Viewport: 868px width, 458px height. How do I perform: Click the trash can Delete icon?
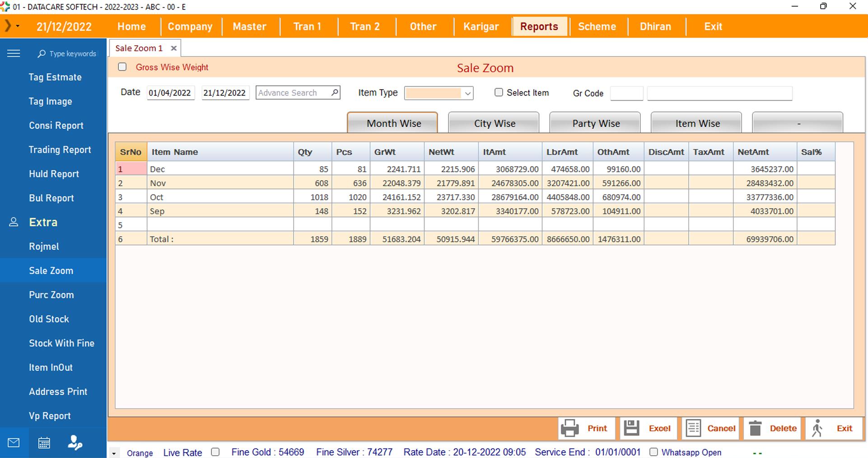755,428
